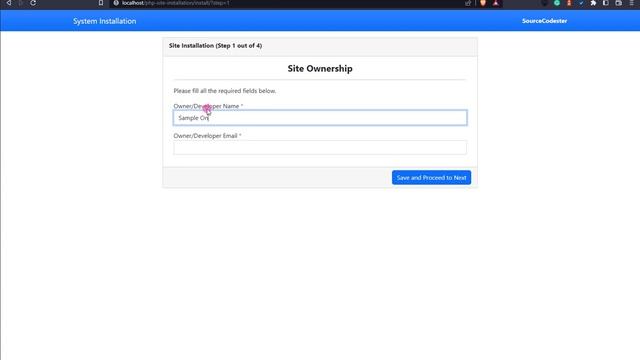Click the Owner/Developer Name label
Screen dimensions: 640x360
pyautogui.click(x=208, y=106)
